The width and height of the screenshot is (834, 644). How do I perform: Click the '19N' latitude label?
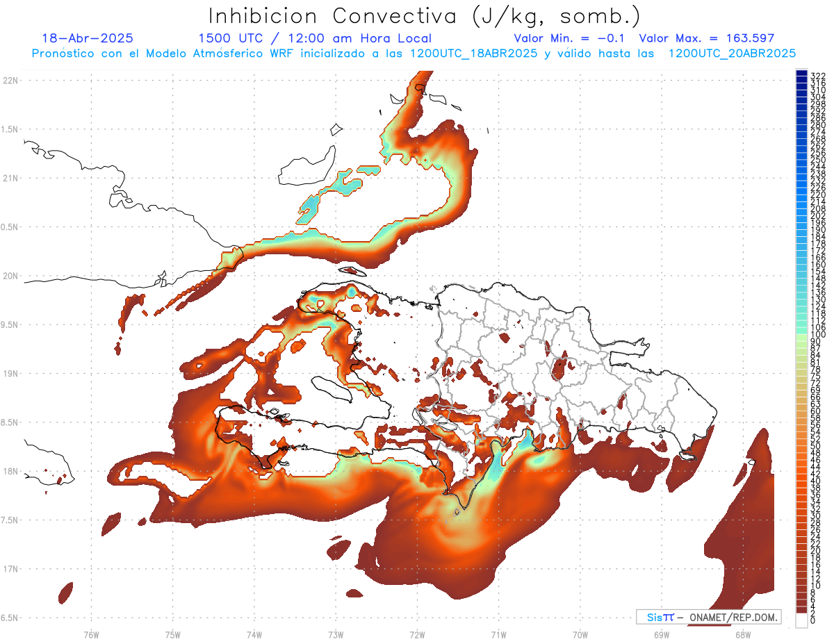tap(11, 373)
